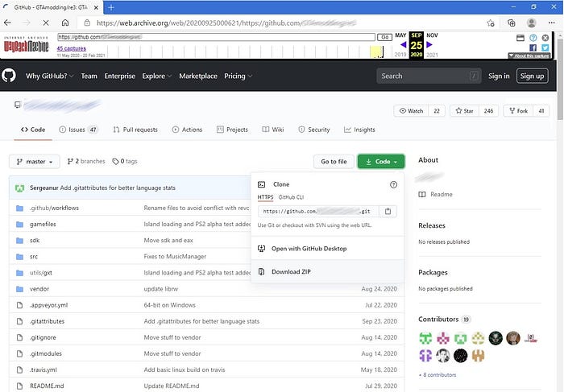Screen dimensions: 564x392
Task: Go to previous Wayback capture arrow
Action: pyautogui.click(x=403, y=45)
